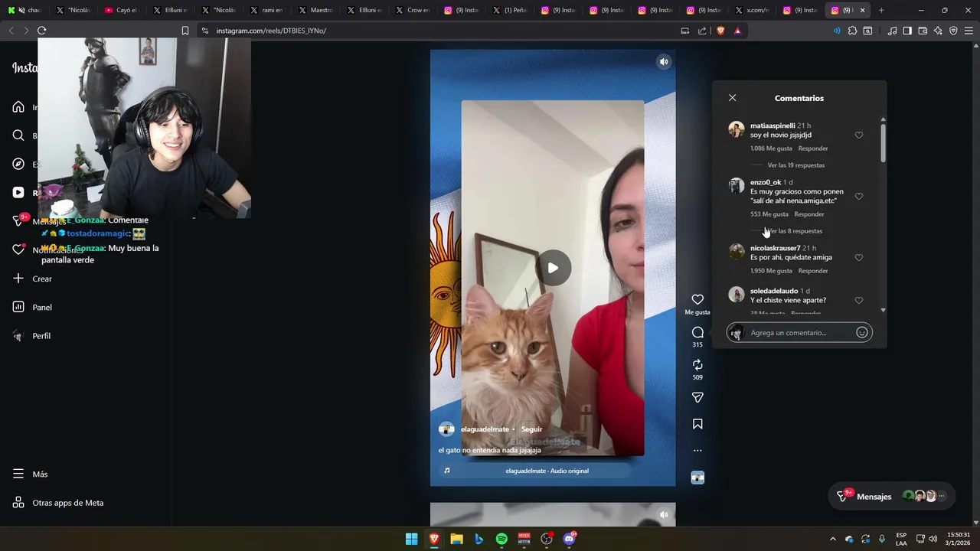Open Discord from taskbar
Image resolution: width=980 pixels, height=551 pixels.
click(569, 539)
